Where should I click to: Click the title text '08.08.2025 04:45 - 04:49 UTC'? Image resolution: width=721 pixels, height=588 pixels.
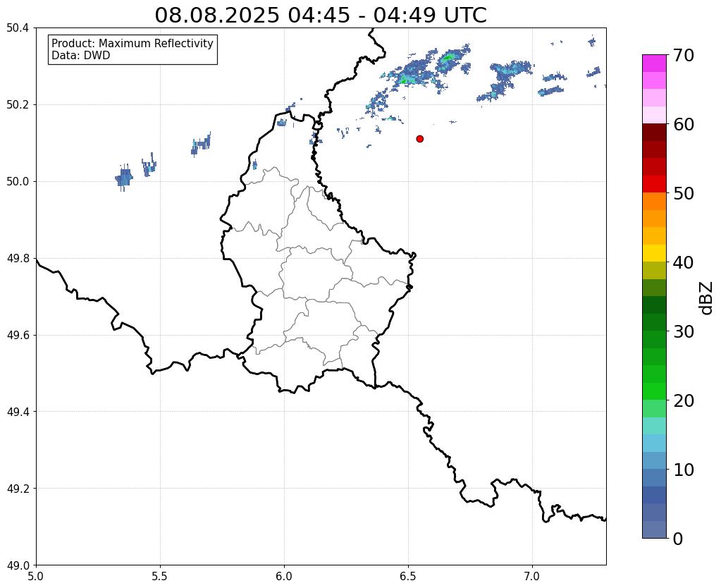(x=321, y=16)
